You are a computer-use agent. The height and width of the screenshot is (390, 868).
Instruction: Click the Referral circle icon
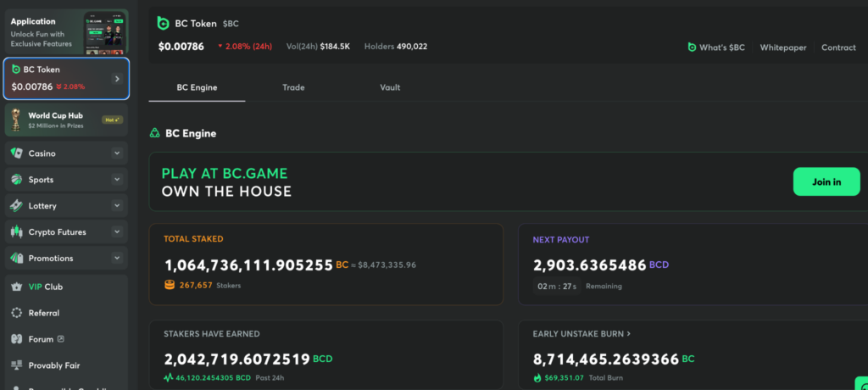tap(17, 313)
